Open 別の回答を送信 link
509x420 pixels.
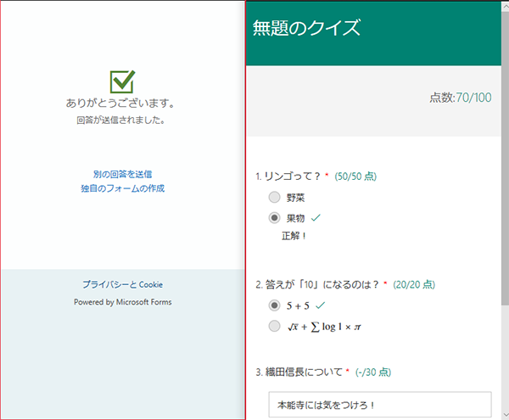point(122,174)
